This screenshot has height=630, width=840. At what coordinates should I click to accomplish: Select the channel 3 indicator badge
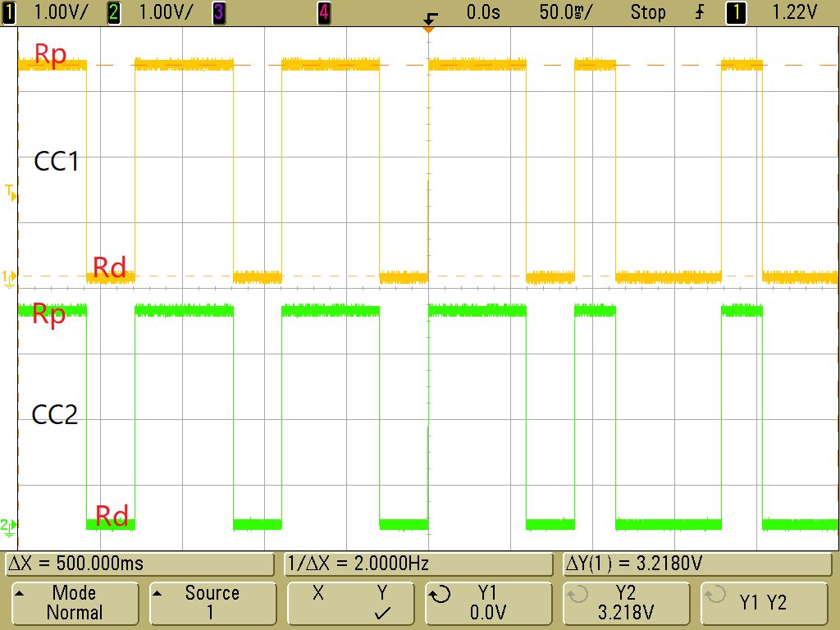coord(218,12)
